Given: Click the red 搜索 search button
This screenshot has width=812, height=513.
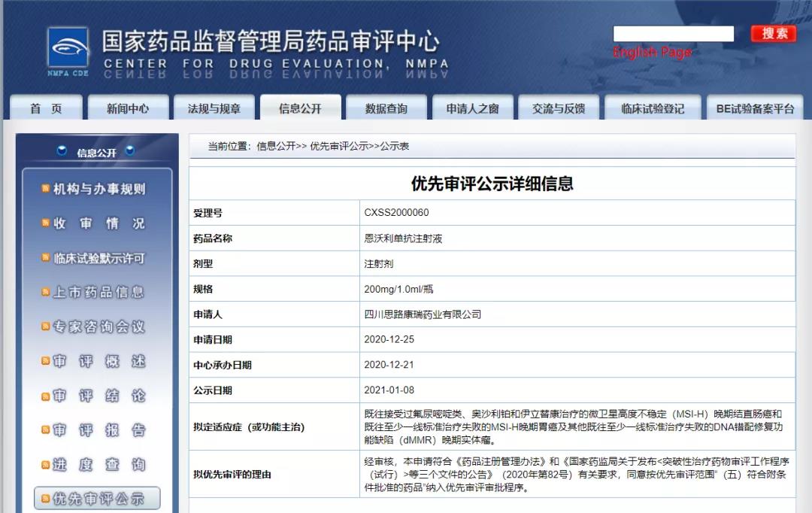Looking at the screenshot, I should tap(774, 34).
